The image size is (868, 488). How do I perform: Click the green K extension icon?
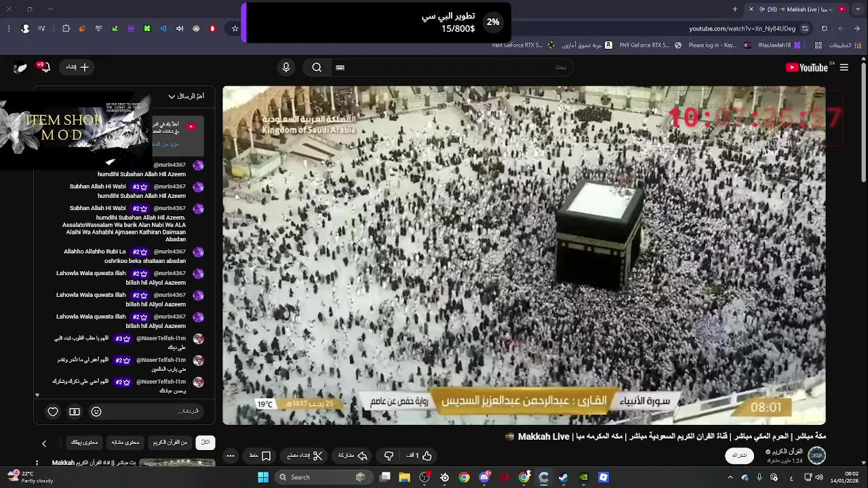(147, 28)
